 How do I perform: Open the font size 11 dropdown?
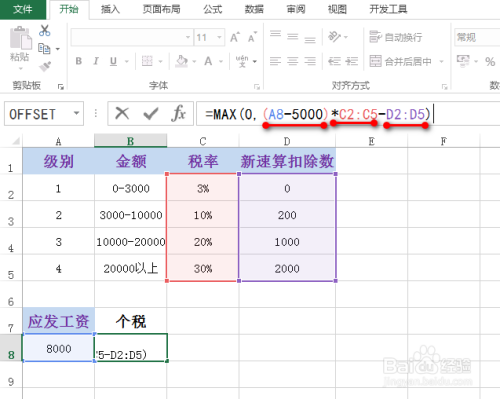click(219, 37)
